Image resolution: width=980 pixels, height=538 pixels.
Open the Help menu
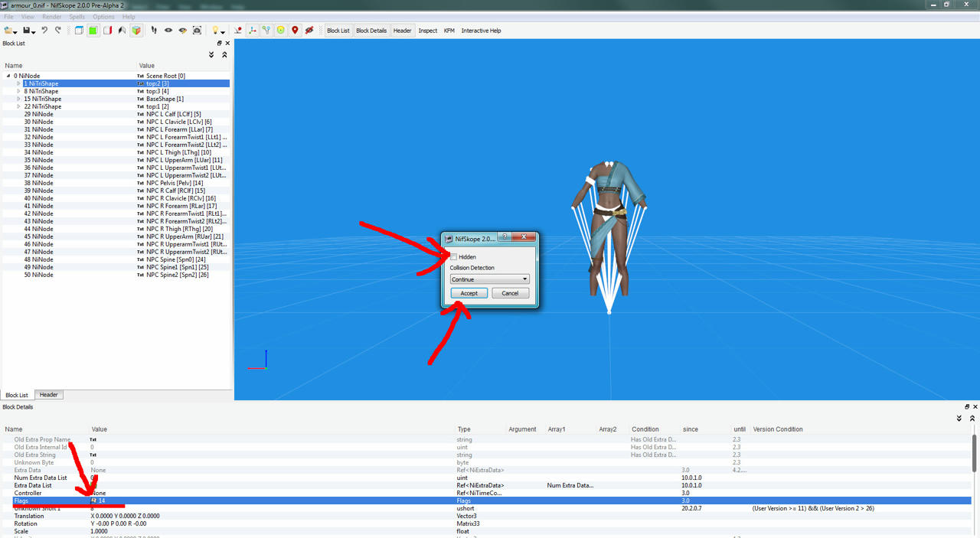point(129,17)
